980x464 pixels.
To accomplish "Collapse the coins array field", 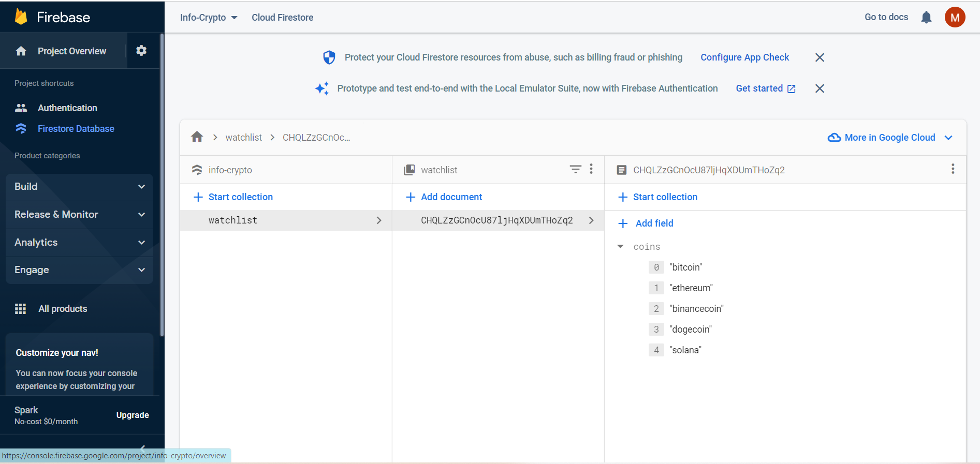I will 620,247.
